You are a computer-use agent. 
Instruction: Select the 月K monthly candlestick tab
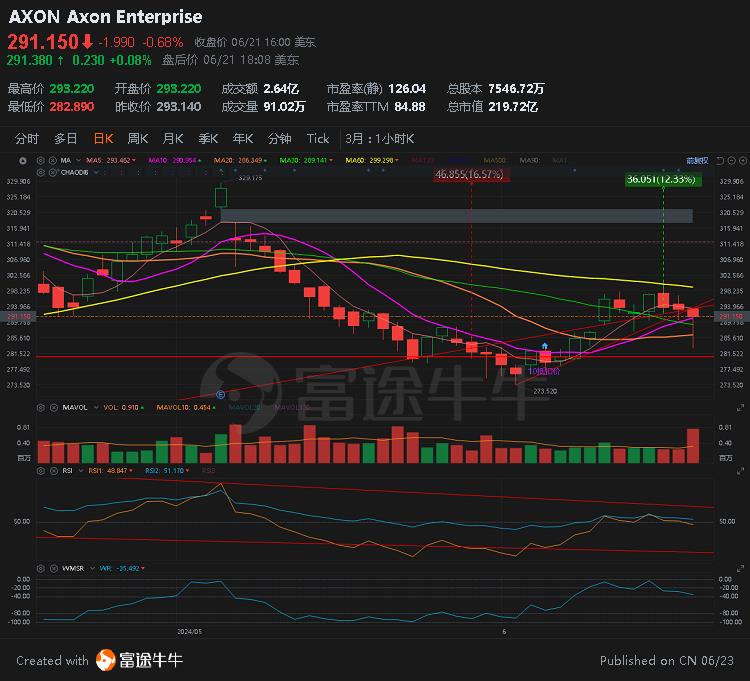[x=173, y=139]
